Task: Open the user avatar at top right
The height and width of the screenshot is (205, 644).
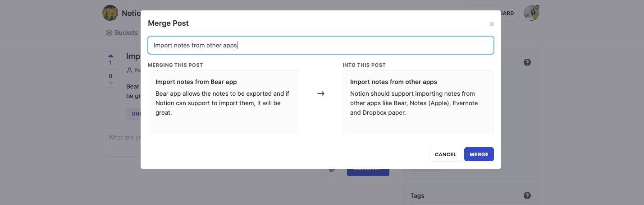Action: click(x=531, y=13)
